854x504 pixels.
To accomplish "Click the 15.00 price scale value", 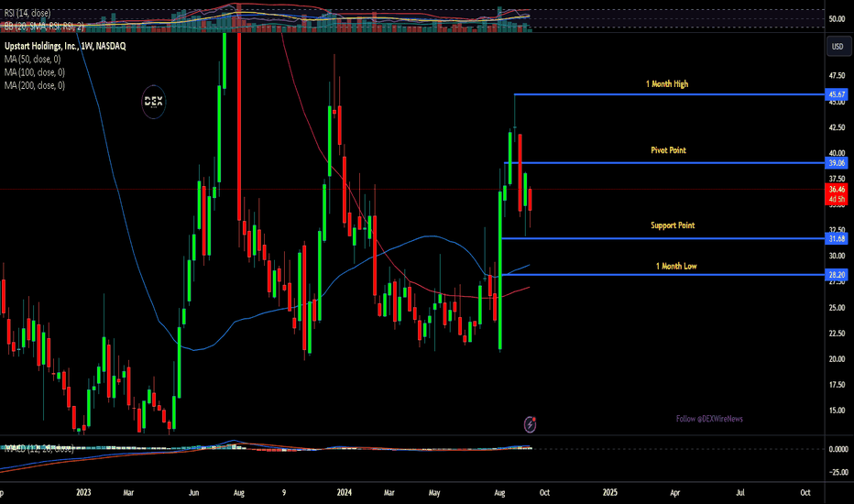I will click(837, 411).
